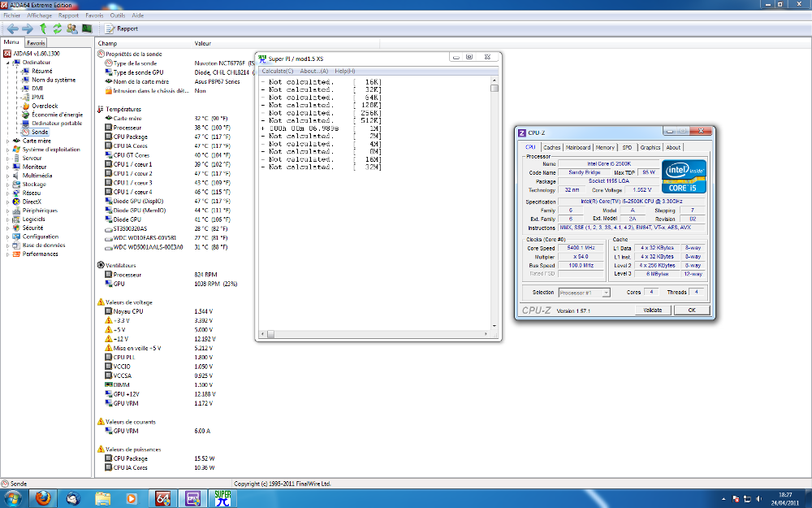812x508 pixels.
Task: Expand the Carte mère tree node
Action: (8, 141)
